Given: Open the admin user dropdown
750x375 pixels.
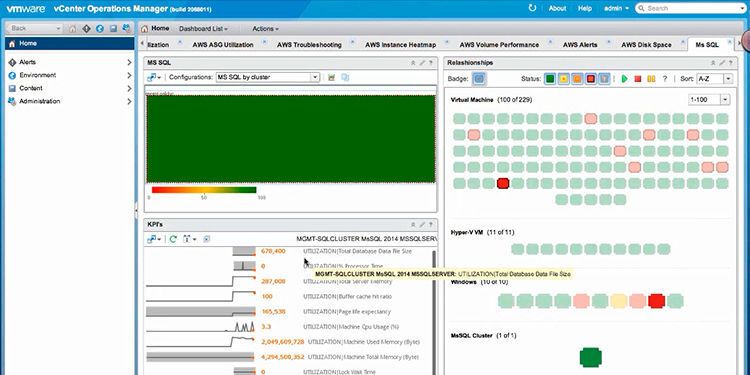Looking at the screenshot, I should tap(616, 8).
